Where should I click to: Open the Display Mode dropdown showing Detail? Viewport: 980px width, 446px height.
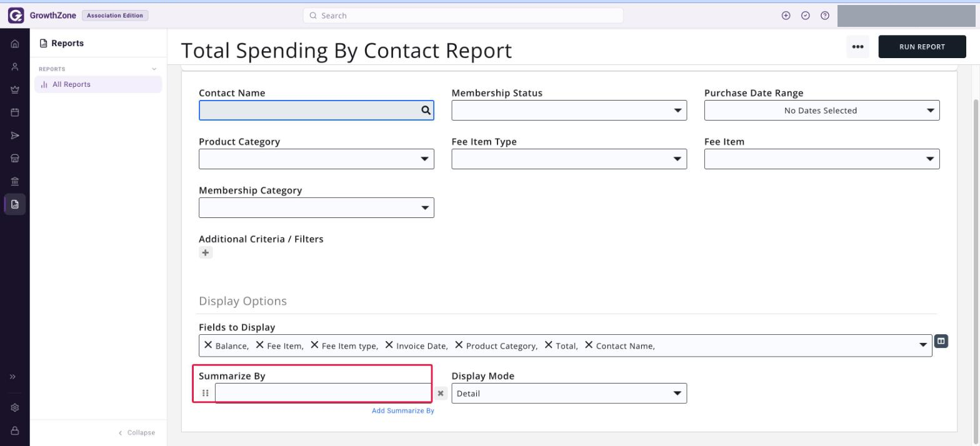[x=569, y=394]
